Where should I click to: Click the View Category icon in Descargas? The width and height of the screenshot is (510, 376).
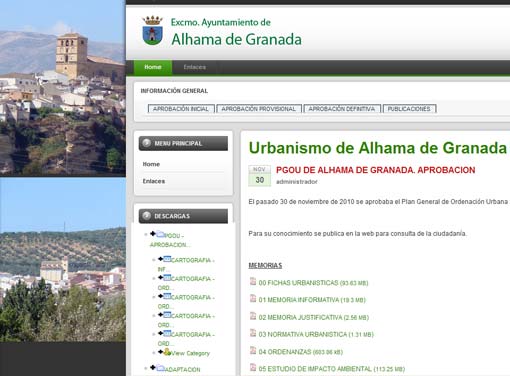click(167, 352)
